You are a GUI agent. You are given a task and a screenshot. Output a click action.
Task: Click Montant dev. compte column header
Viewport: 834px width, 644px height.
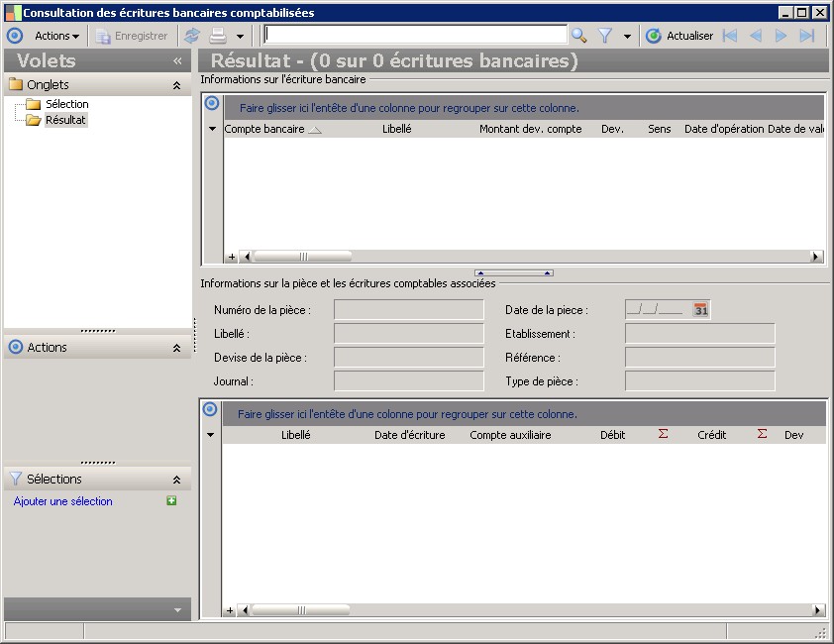(530, 129)
